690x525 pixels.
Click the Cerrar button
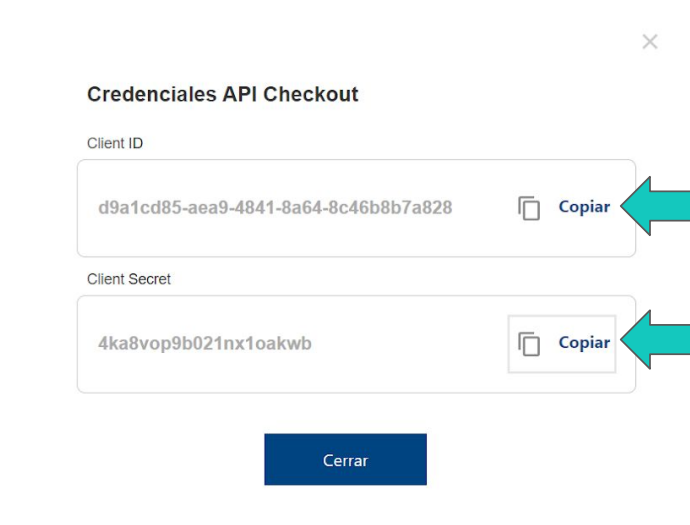point(345,459)
